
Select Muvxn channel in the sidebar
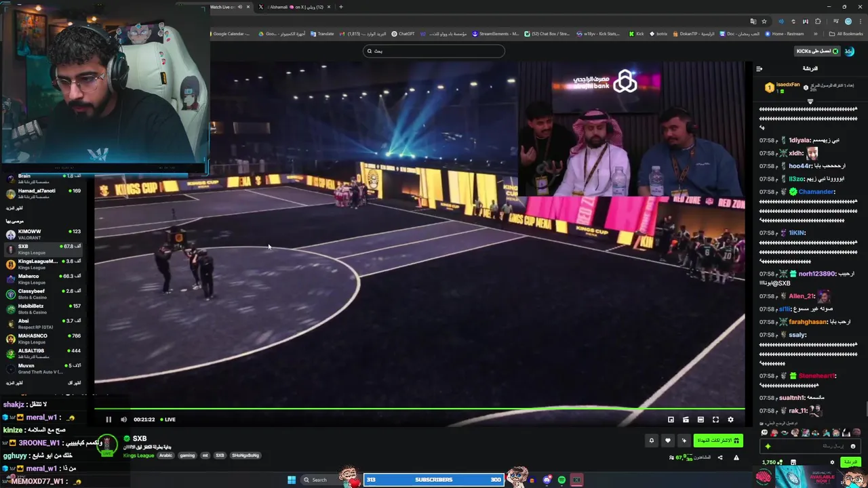pyautogui.click(x=42, y=369)
